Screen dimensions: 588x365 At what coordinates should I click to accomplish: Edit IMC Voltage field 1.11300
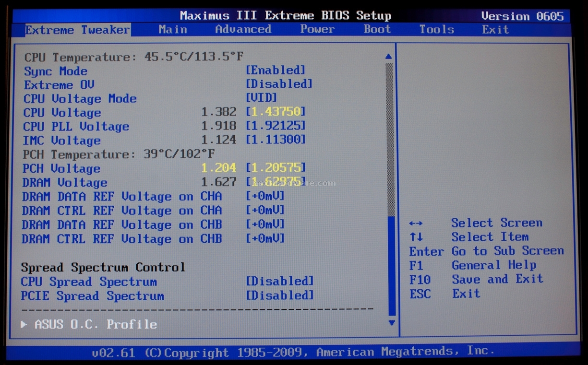click(x=276, y=140)
